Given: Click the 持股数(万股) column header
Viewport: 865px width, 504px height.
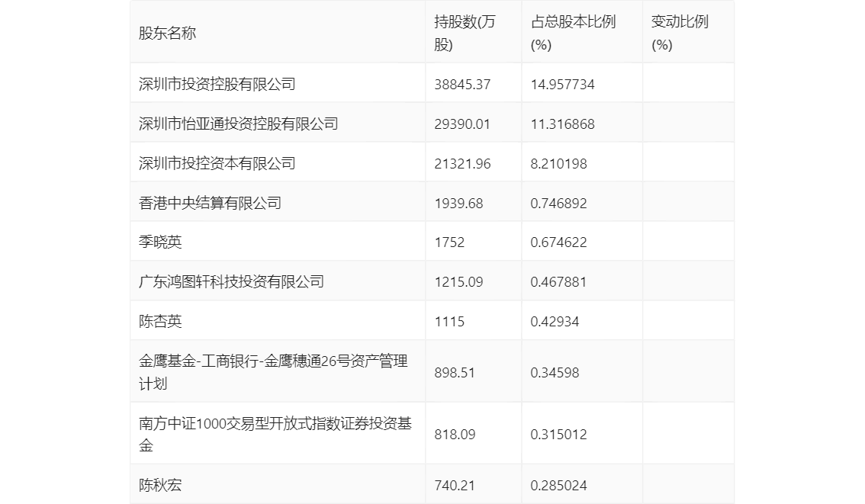Looking at the screenshot, I should pyautogui.click(x=465, y=33).
